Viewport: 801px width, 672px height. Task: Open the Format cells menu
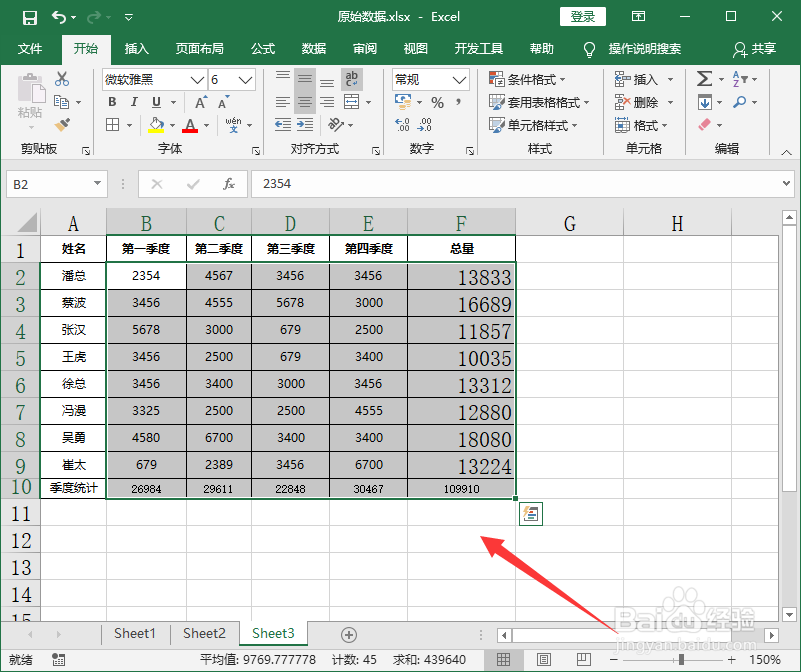(641, 125)
